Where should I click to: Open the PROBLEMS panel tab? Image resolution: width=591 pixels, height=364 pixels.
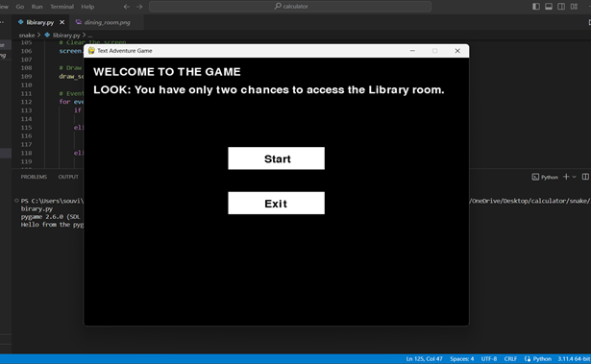point(34,177)
